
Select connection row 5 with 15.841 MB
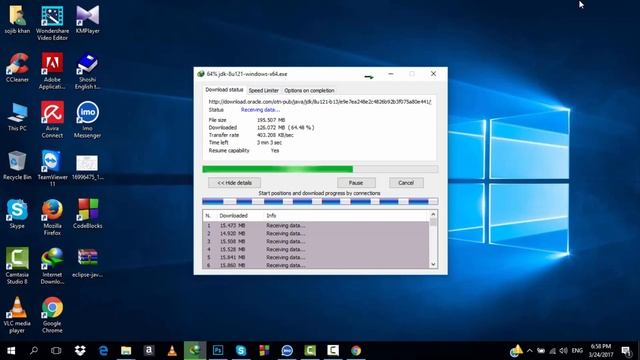316,257
